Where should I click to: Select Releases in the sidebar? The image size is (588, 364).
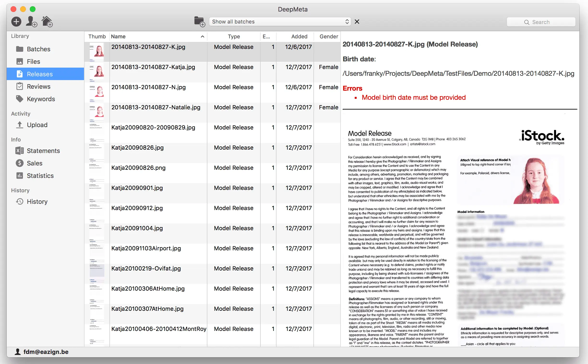pos(45,74)
